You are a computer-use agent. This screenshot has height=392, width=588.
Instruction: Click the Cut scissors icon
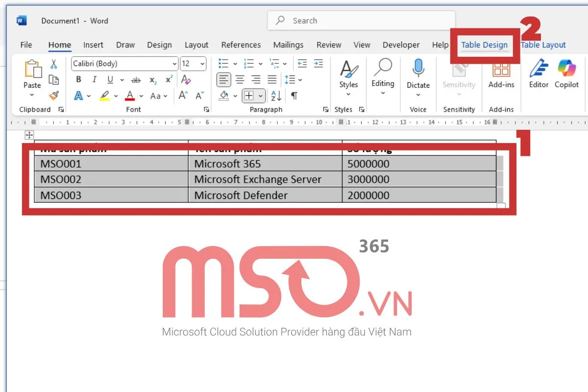[54, 64]
